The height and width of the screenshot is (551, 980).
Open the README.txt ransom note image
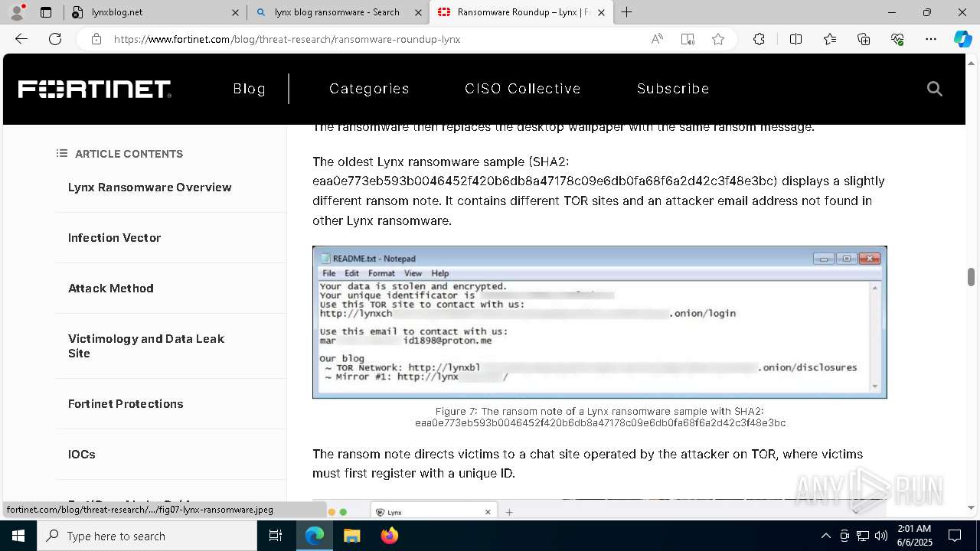599,322
